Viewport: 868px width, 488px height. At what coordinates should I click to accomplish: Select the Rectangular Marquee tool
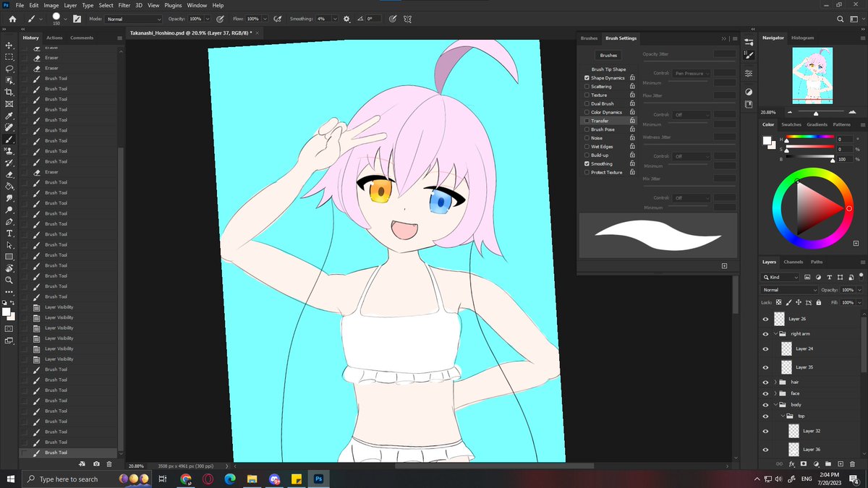pos(9,57)
